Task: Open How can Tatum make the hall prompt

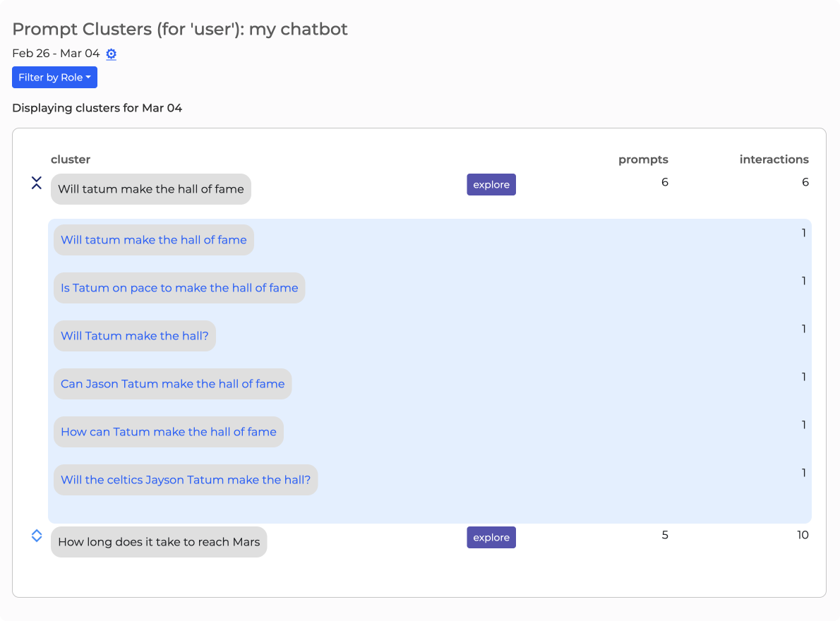Action: pos(168,432)
